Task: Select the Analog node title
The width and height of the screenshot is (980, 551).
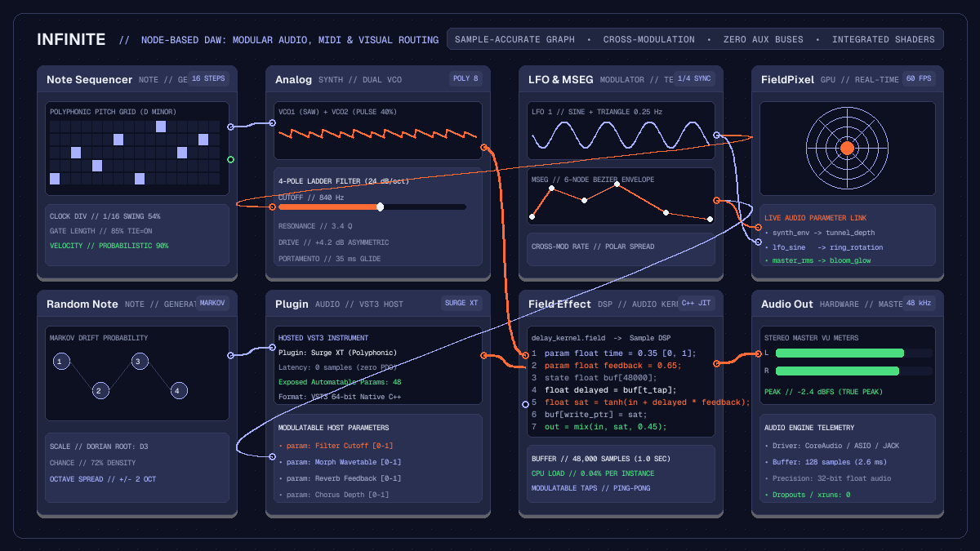Action: point(293,79)
